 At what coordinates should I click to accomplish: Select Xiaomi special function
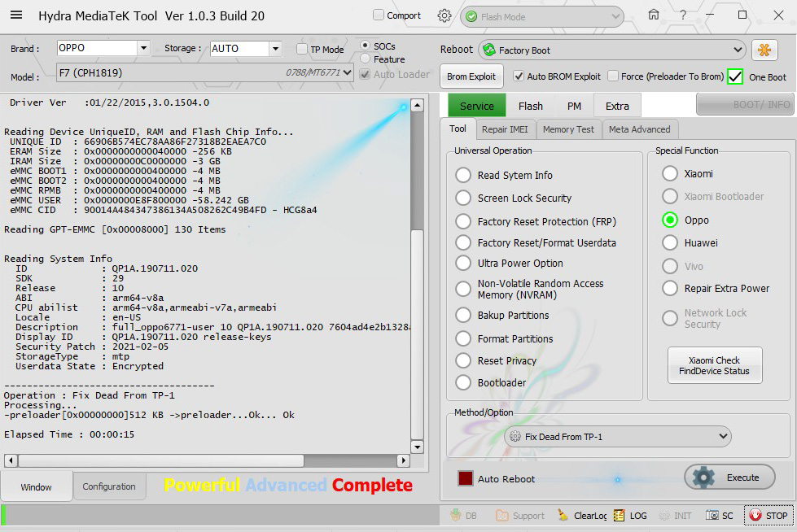click(670, 173)
